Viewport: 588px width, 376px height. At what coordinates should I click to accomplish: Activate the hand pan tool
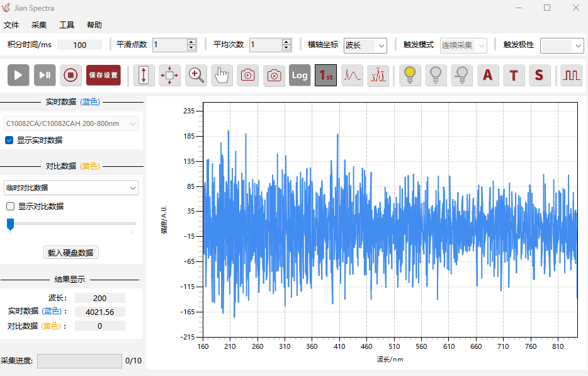click(x=222, y=75)
